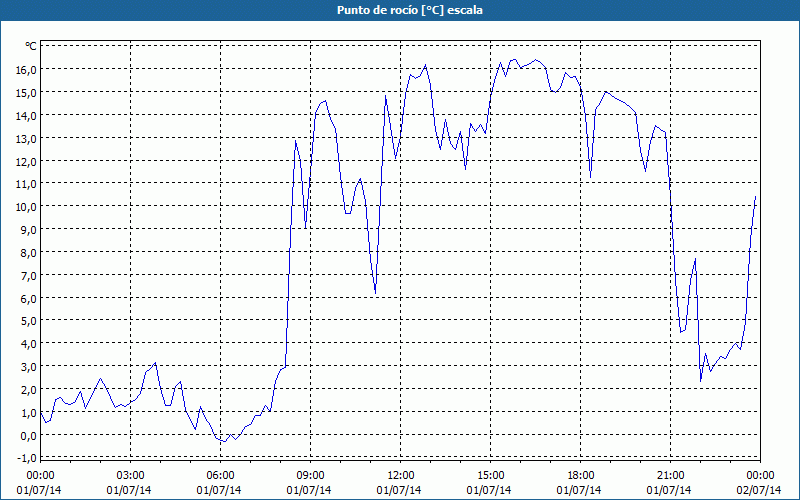Click the '14,0' y-axis value

[x=27, y=116]
